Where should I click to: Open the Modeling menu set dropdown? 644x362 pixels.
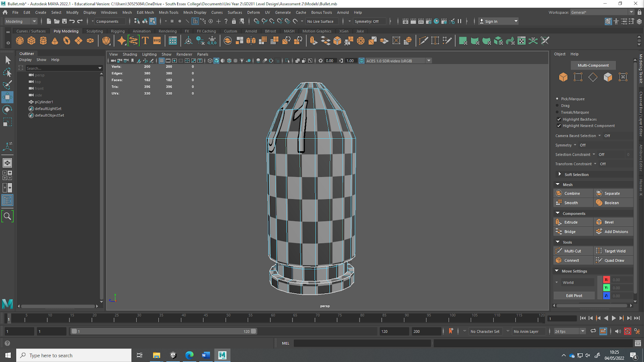click(x=21, y=21)
